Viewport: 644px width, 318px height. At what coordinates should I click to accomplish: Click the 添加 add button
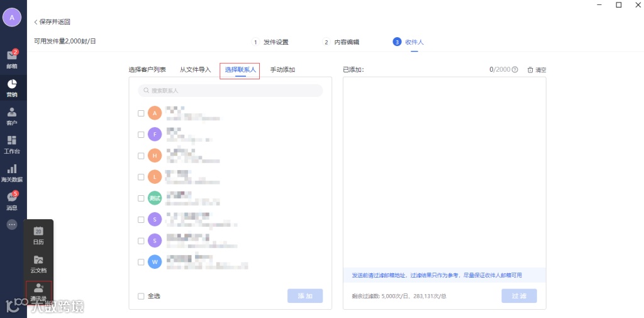coord(305,296)
